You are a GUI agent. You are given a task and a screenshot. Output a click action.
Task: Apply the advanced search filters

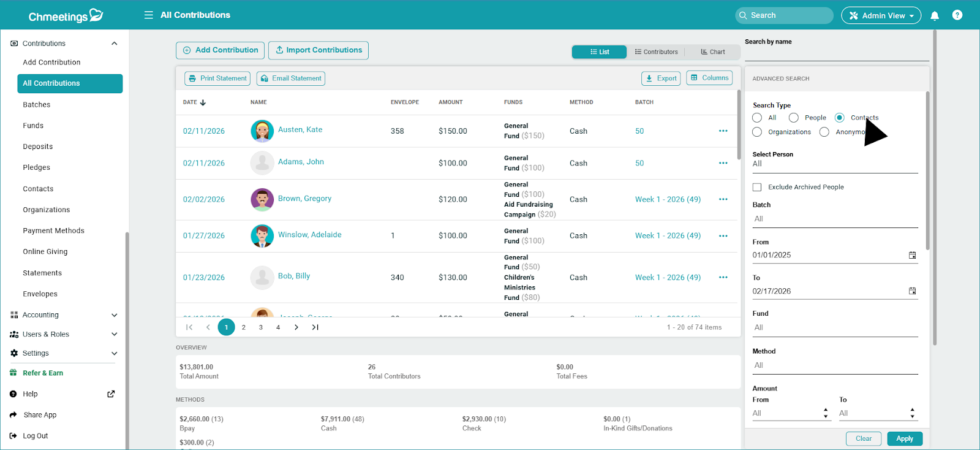tap(904, 438)
